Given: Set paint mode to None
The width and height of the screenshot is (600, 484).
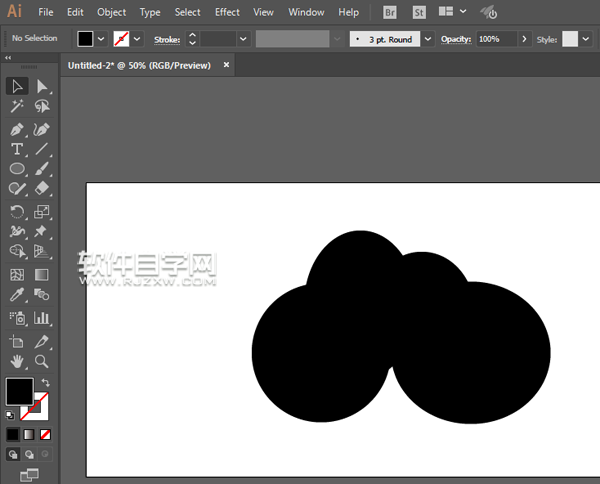Looking at the screenshot, I should click(46, 435).
